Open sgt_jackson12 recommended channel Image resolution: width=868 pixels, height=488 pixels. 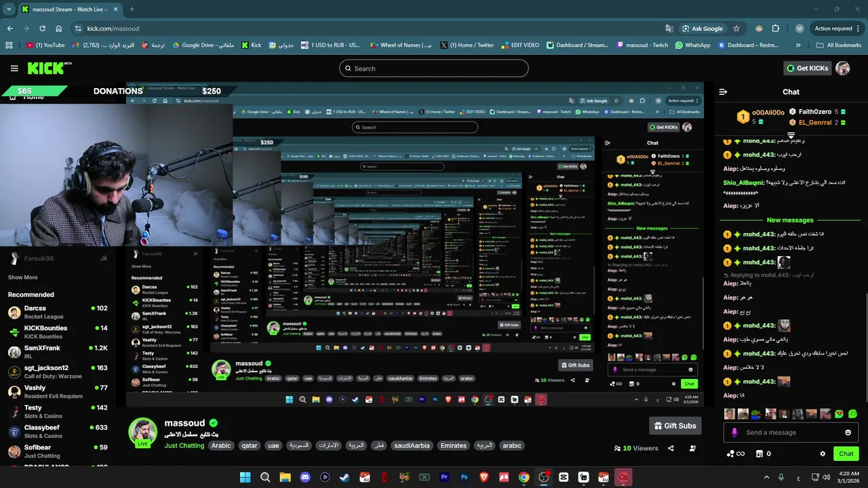[x=58, y=371]
